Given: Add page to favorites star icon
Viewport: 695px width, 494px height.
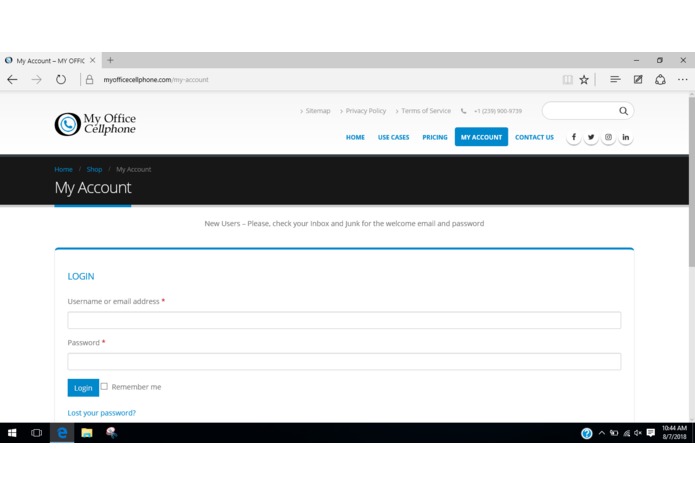Looking at the screenshot, I should point(584,80).
